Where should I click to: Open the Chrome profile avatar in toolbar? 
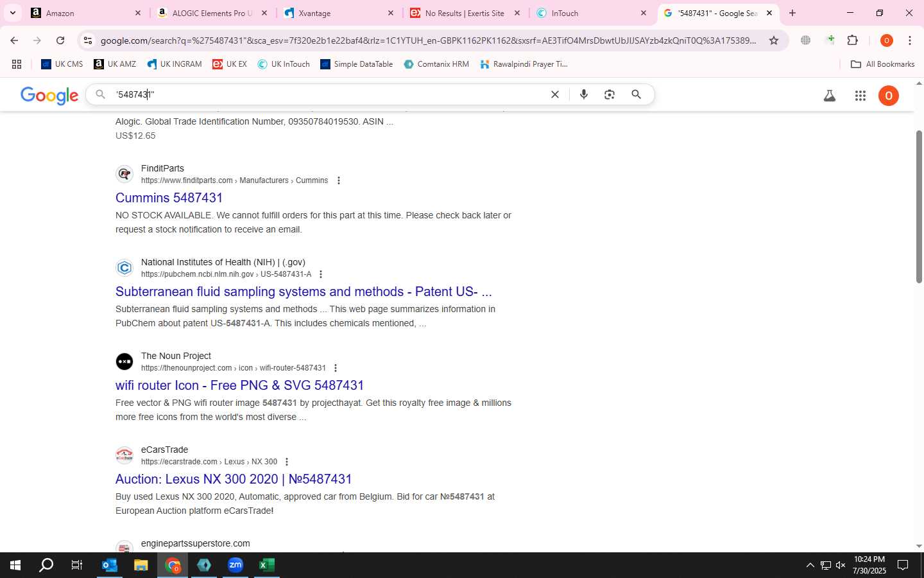coord(887,40)
